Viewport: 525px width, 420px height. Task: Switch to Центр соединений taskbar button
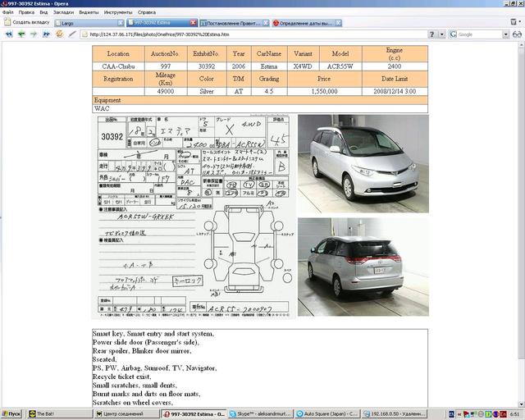pos(126,414)
